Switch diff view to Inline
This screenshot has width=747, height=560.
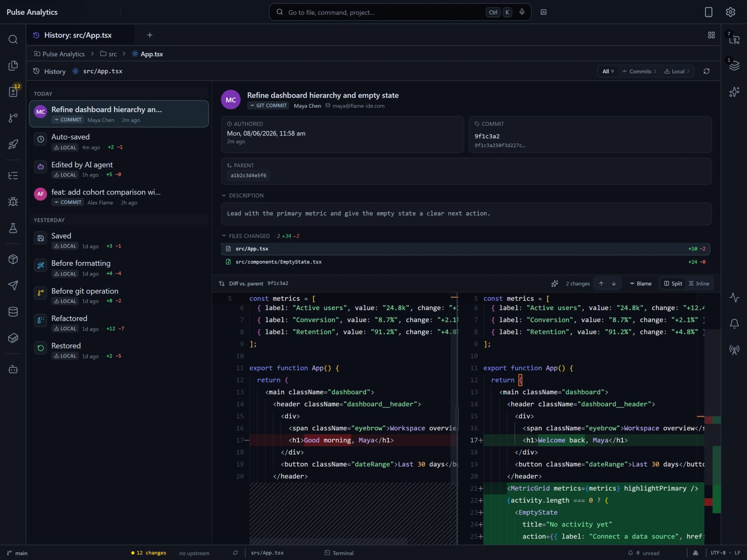pyautogui.click(x=699, y=283)
